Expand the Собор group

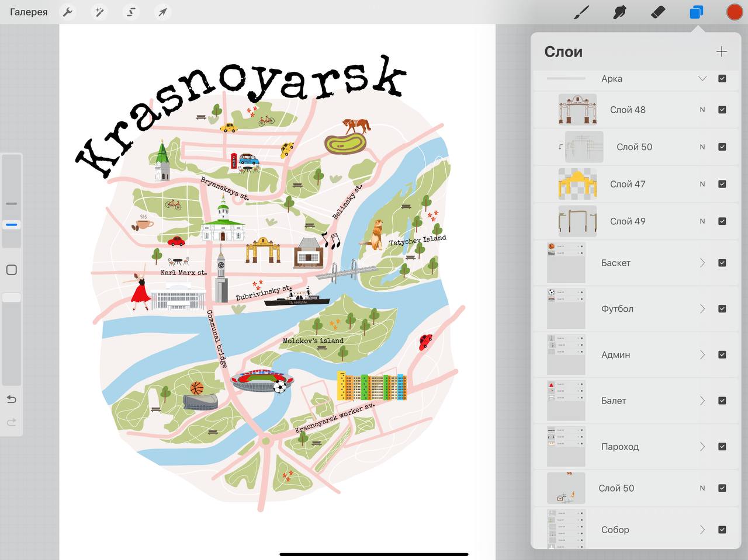[x=702, y=530]
